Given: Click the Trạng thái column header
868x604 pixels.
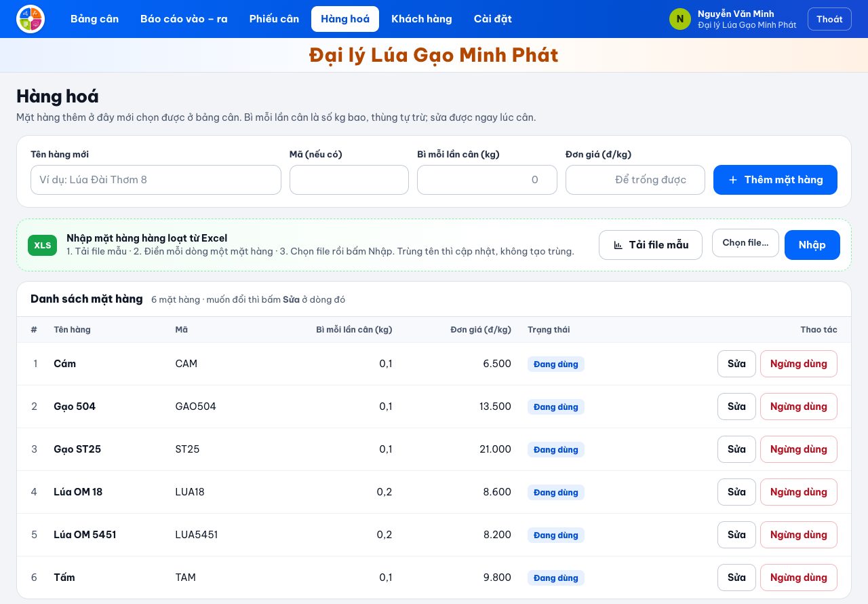Looking at the screenshot, I should [x=549, y=330].
